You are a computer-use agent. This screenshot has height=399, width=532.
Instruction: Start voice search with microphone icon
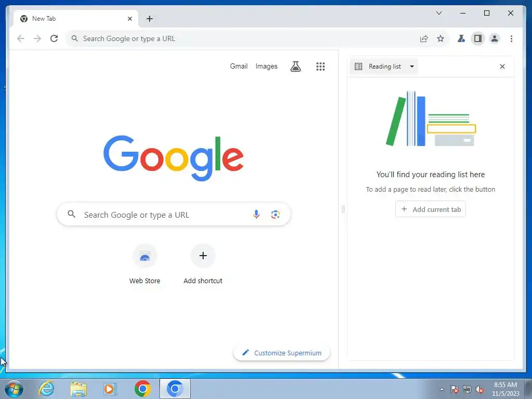[x=256, y=214]
